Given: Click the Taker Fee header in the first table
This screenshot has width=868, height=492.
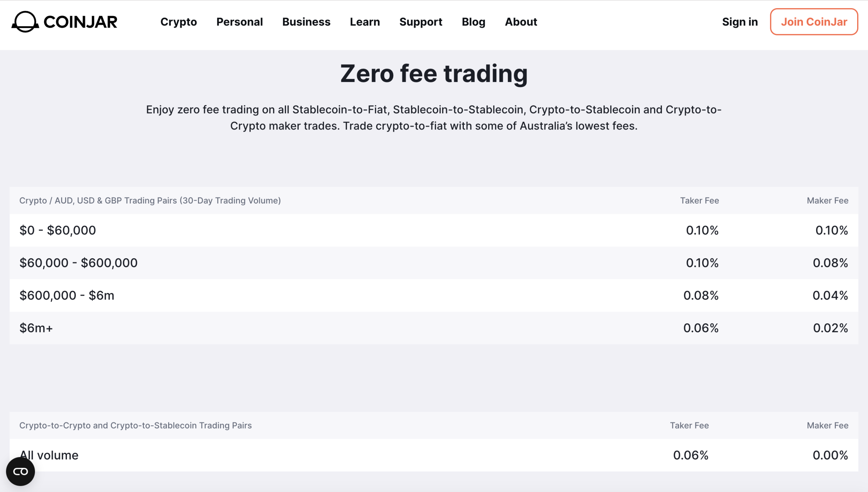Looking at the screenshot, I should pos(699,200).
